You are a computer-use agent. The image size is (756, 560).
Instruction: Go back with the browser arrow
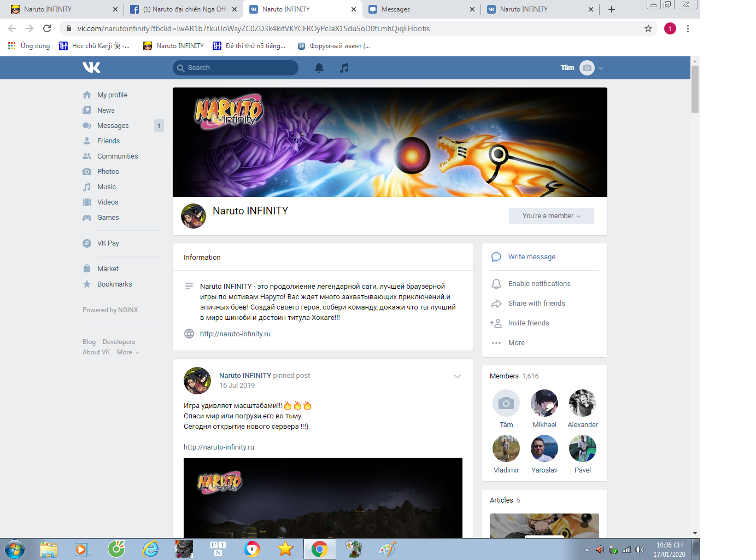tap(12, 28)
